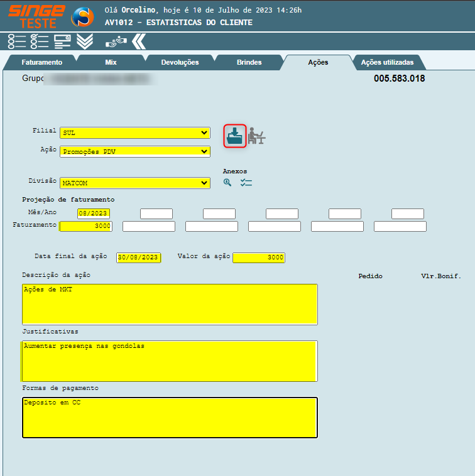Screen dimensions: 475x476
Task: Click the Data final da ação field
Action: [x=138, y=257]
